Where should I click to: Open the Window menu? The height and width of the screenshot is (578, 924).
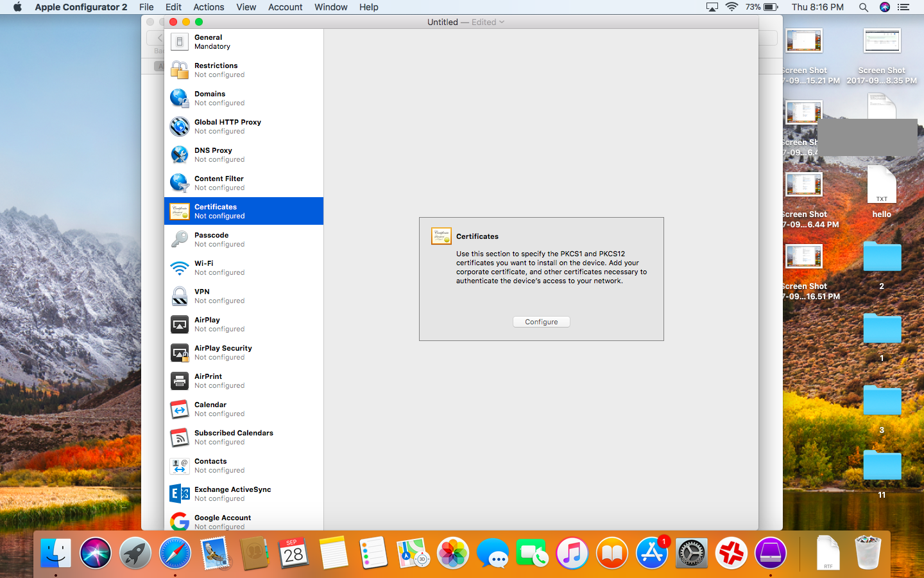pyautogui.click(x=330, y=7)
